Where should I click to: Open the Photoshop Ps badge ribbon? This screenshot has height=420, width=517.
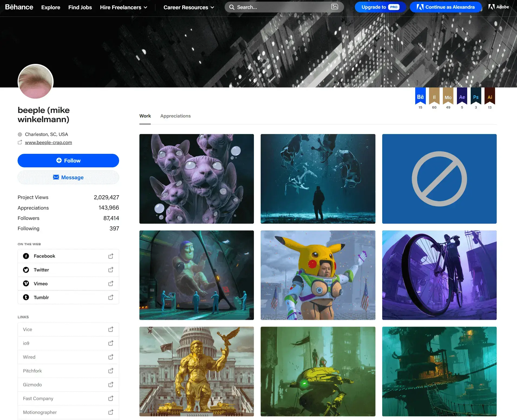[x=476, y=96]
